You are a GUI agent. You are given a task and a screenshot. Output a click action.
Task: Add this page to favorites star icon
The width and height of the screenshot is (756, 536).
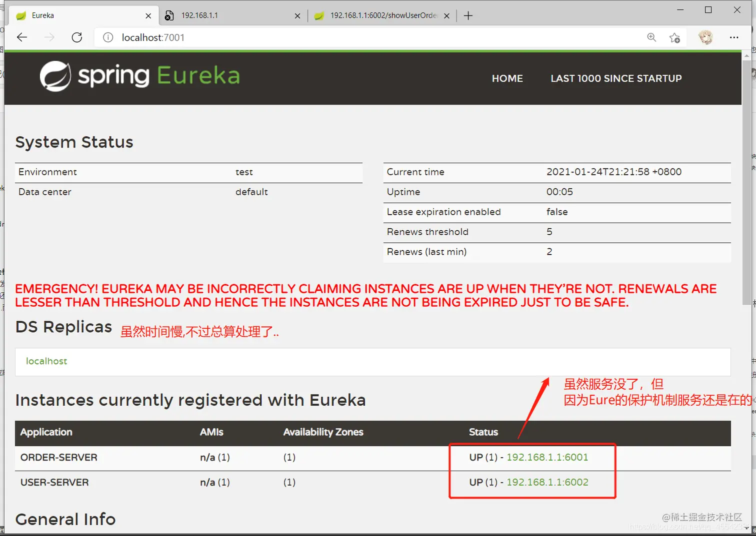click(x=674, y=37)
